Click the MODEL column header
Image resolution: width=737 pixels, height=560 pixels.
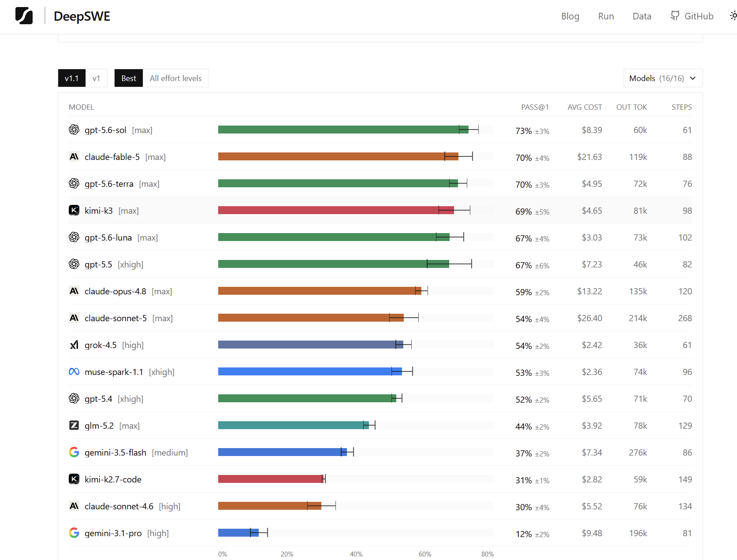tap(82, 107)
